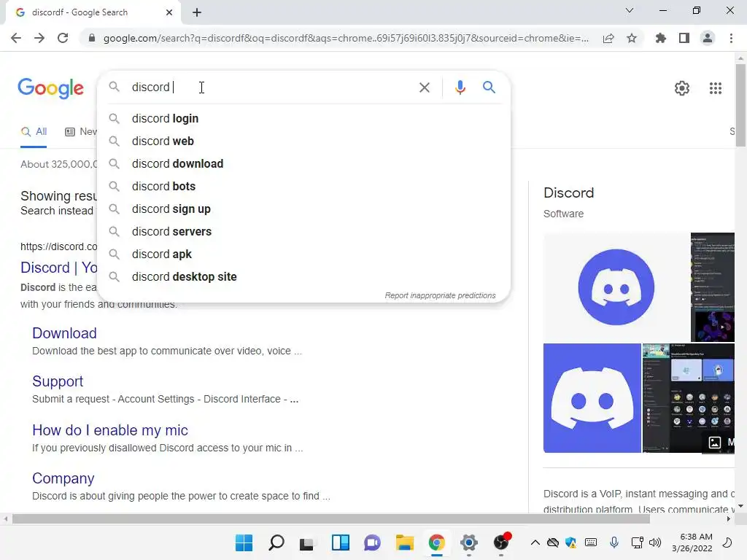Open the Chrome extensions puzzle icon
Image resolution: width=747 pixels, height=560 pixels.
(x=660, y=38)
